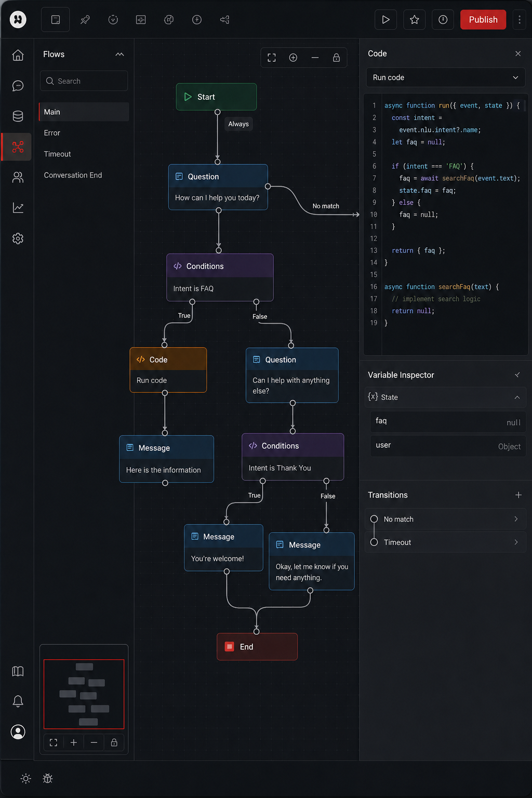Click the 'Always' transition label

(x=238, y=124)
